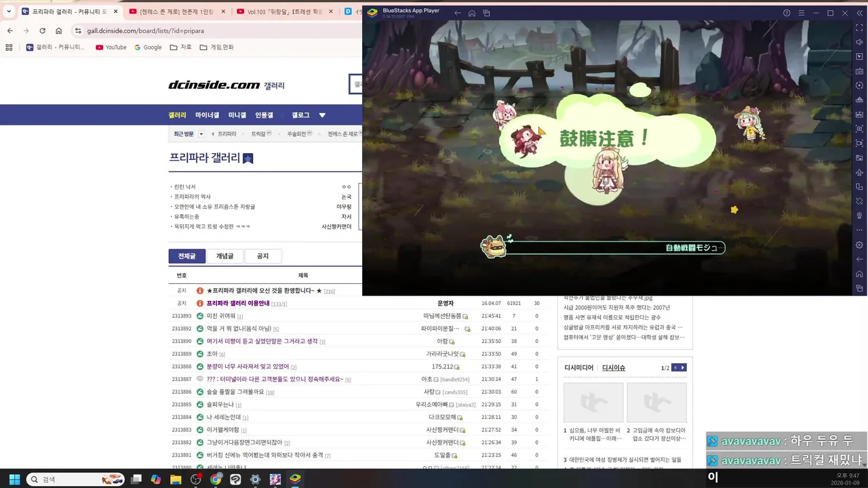868x488 pixels.
Task: Click back arrow in BlueStacks title bar
Action: pos(458,13)
